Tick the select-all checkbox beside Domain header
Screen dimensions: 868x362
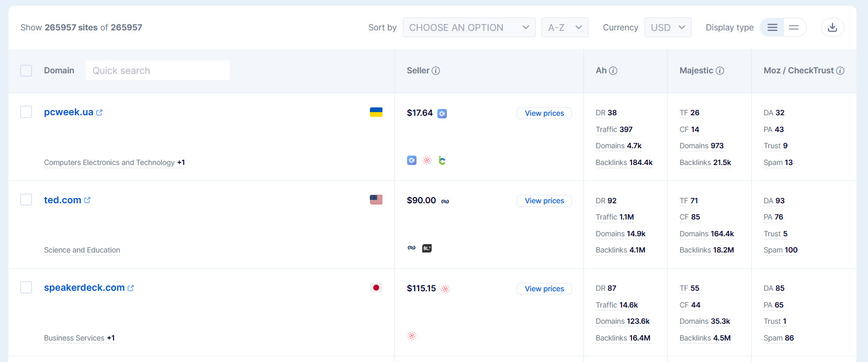[26, 71]
